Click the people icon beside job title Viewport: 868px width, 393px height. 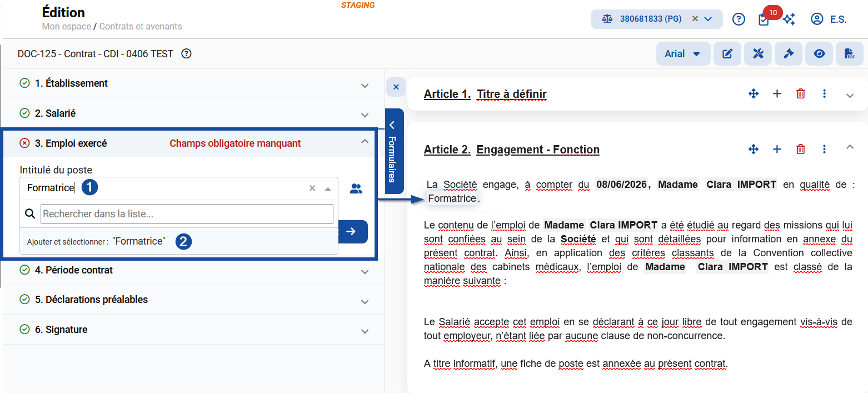click(x=356, y=188)
